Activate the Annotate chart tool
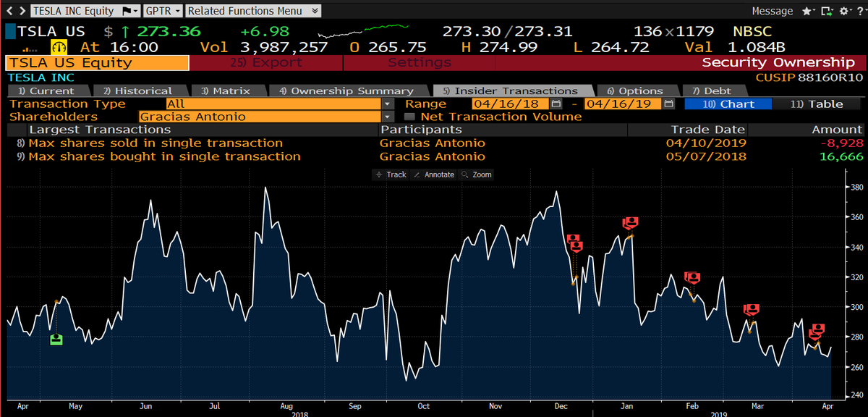 434,174
